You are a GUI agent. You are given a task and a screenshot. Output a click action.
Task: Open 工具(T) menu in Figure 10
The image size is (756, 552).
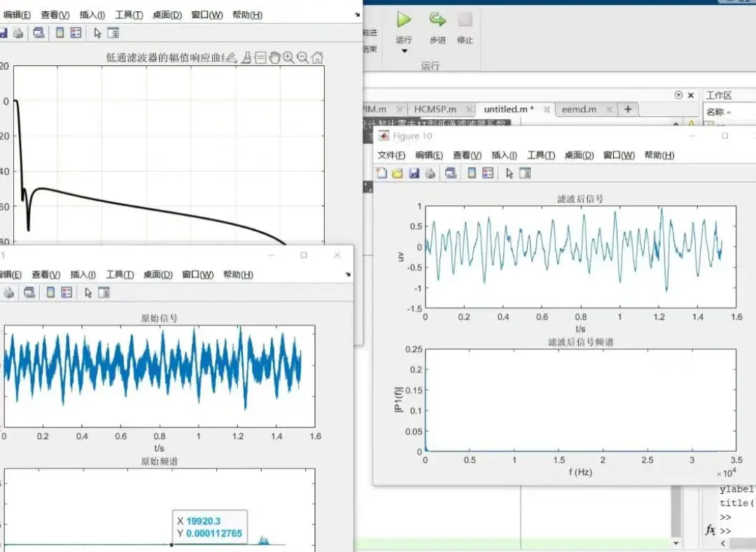point(540,155)
